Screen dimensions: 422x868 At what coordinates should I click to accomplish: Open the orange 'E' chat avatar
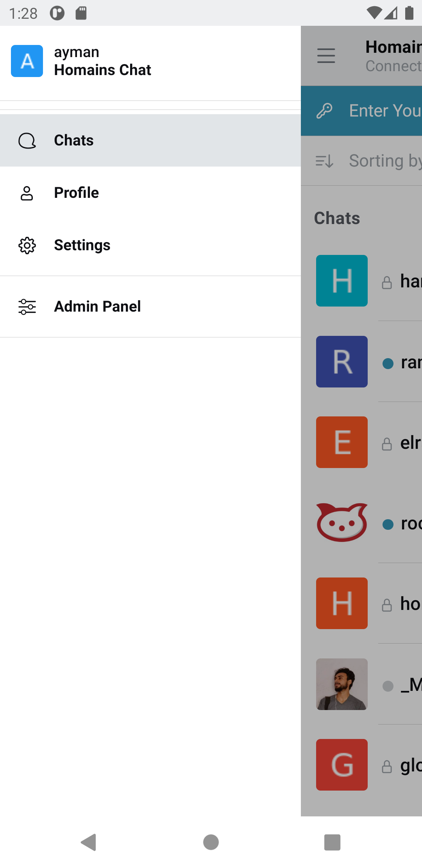[x=342, y=442]
